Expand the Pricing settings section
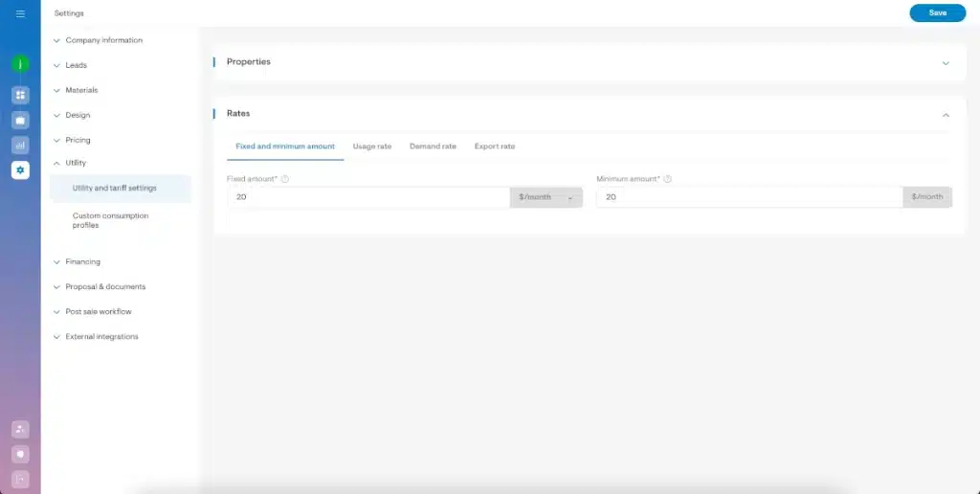 point(72,140)
